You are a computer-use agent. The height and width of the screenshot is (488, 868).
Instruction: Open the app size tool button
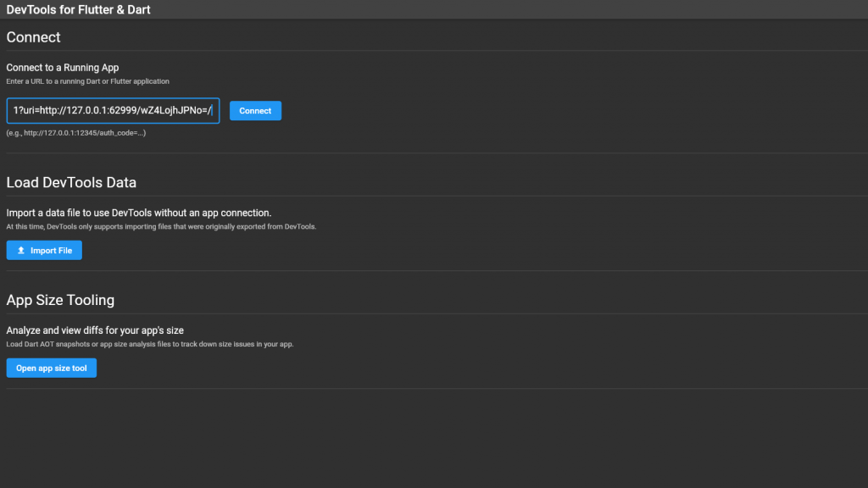click(52, 368)
